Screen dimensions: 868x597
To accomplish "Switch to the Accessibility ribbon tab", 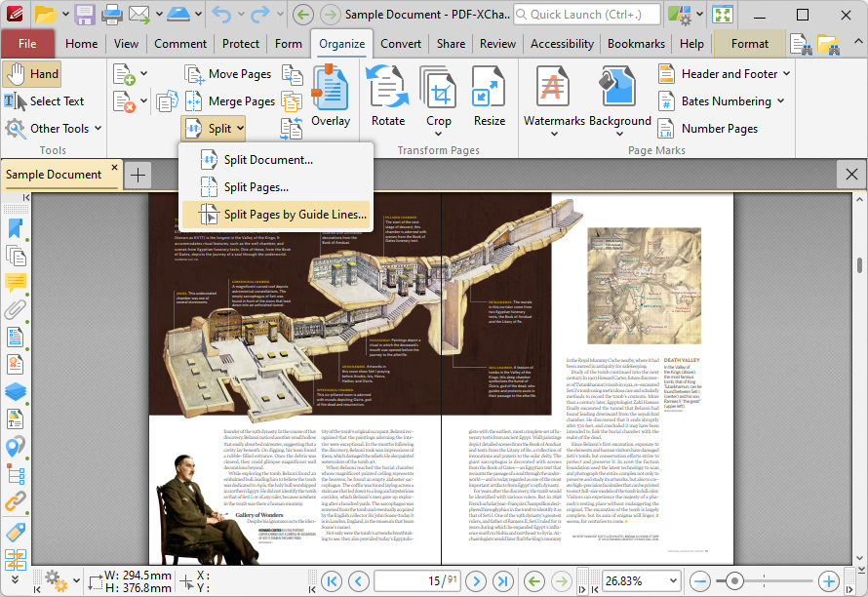I will (x=562, y=44).
